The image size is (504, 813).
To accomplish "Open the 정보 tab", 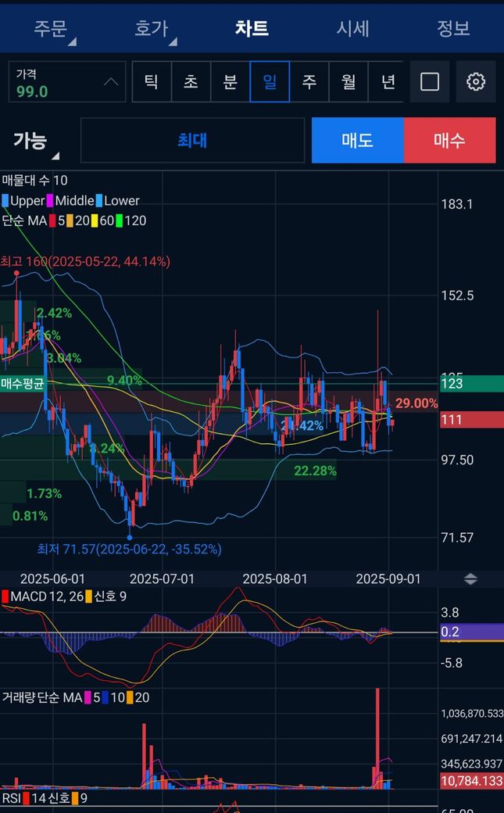I will [x=453, y=28].
